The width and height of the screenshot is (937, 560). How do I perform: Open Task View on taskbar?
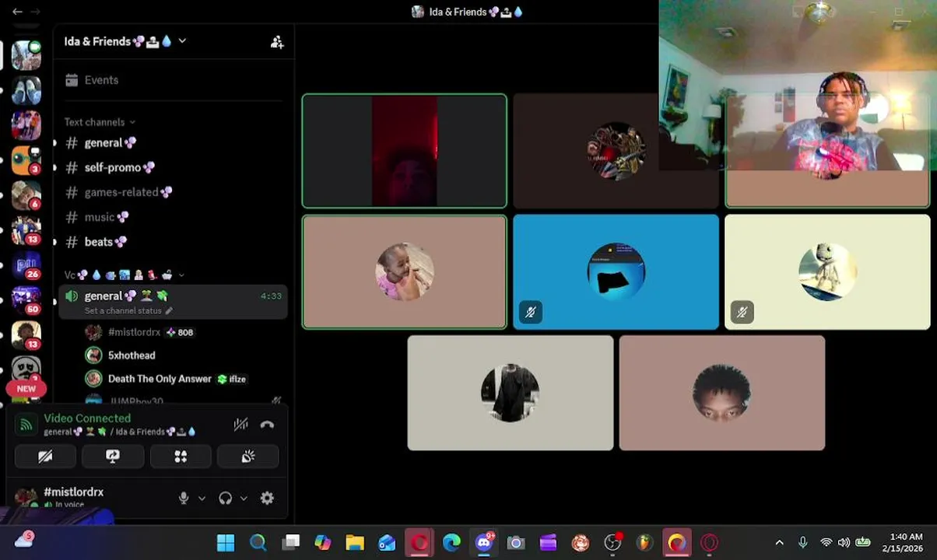pos(290,542)
